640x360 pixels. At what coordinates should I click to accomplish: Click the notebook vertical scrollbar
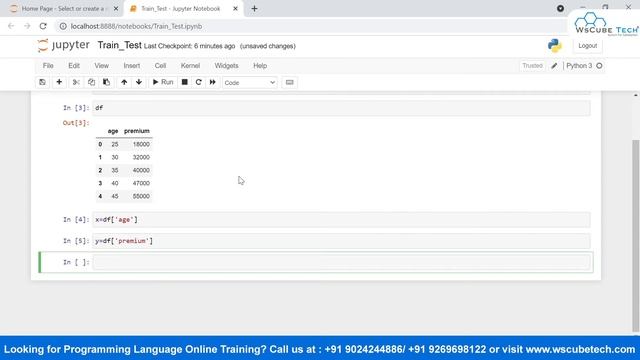[636, 235]
